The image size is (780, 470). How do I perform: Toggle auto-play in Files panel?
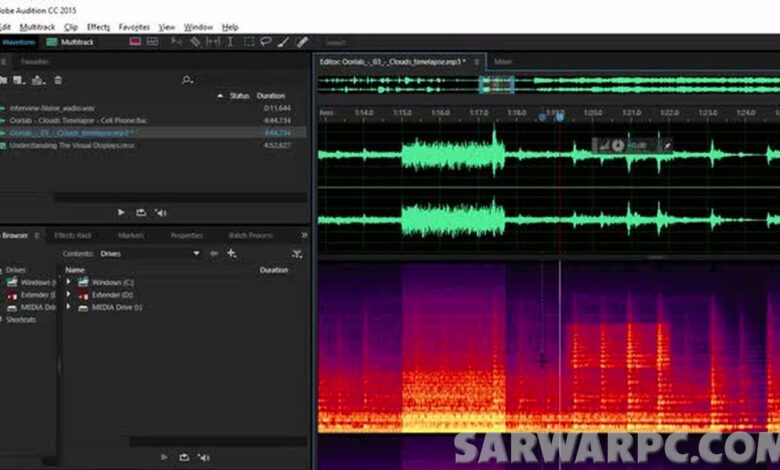(x=160, y=213)
